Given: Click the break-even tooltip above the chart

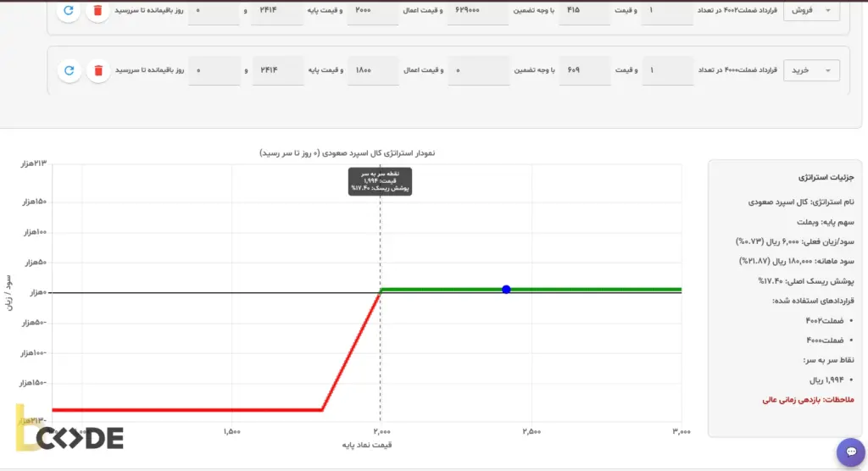Looking at the screenshot, I should tap(380, 181).
